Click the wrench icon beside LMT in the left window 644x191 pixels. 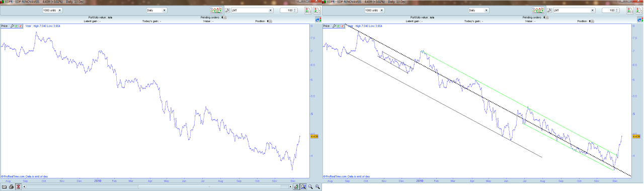coord(227,11)
